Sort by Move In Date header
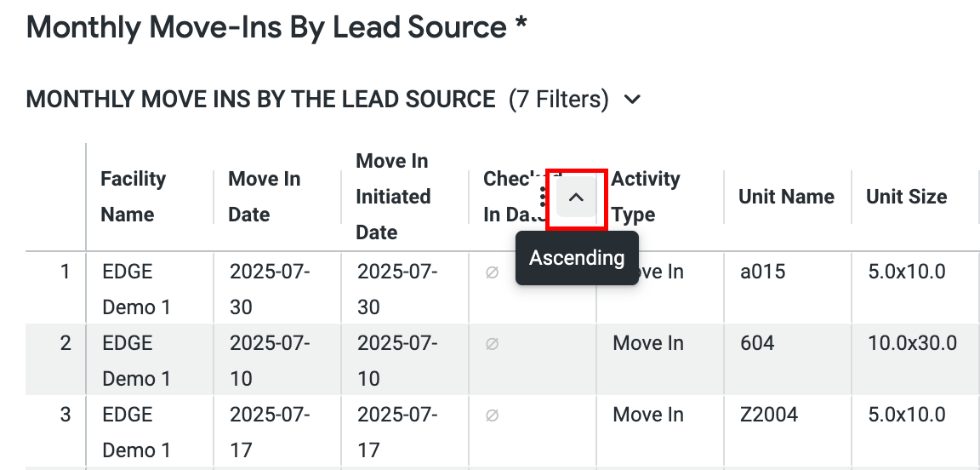 click(x=264, y=197)
